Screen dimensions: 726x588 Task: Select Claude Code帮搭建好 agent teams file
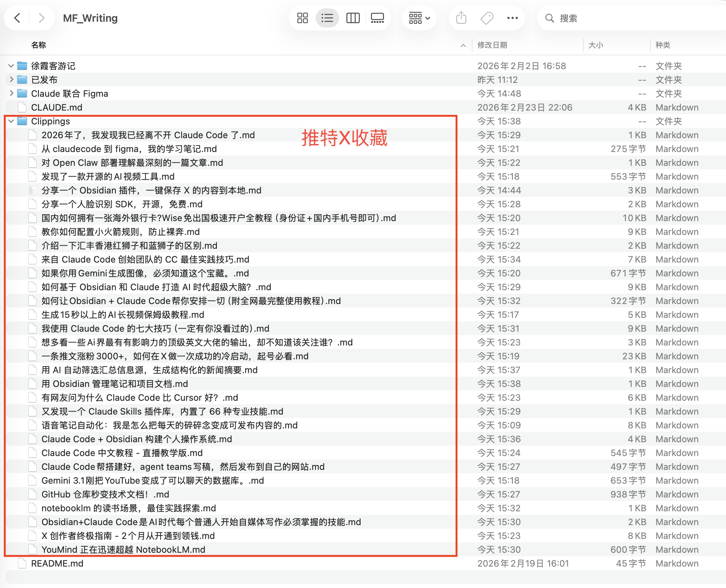coord(183,466)
